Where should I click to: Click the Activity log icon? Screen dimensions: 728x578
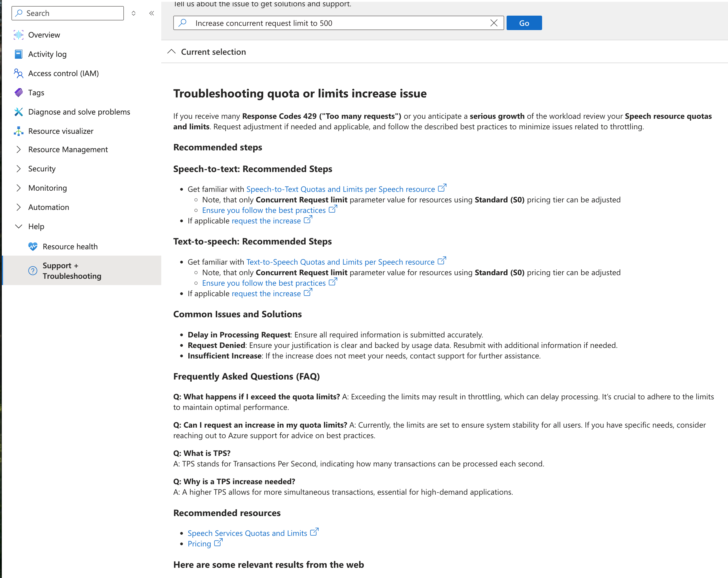click(19, 54)
